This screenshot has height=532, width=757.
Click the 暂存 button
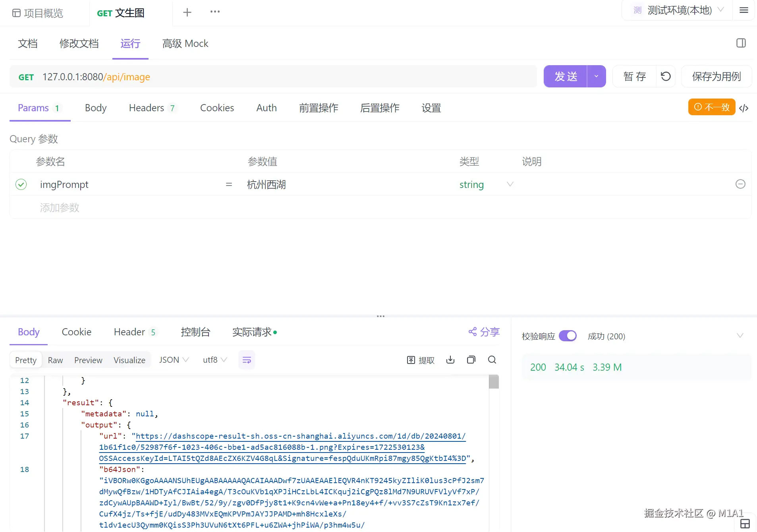[635, 76]
